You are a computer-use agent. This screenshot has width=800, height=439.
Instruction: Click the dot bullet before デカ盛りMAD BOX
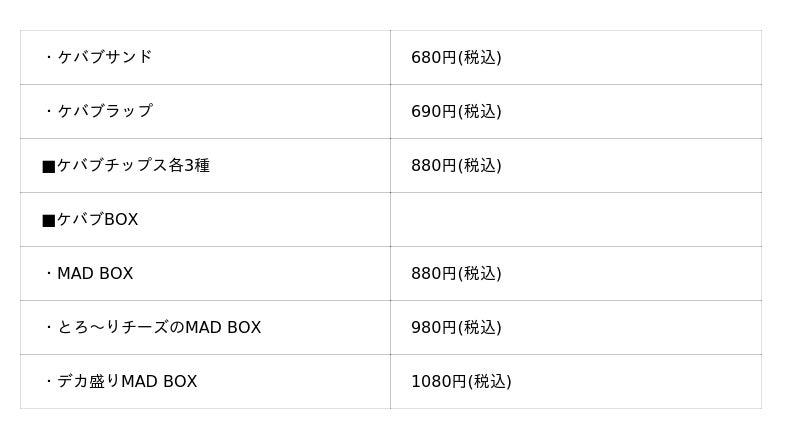pos(48,381)
